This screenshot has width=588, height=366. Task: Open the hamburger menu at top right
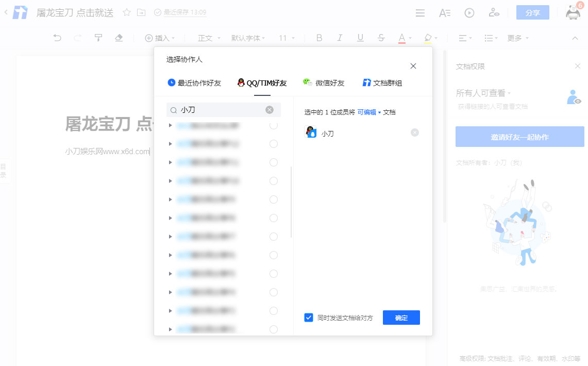pyautogui.click(x=420, y=12)
